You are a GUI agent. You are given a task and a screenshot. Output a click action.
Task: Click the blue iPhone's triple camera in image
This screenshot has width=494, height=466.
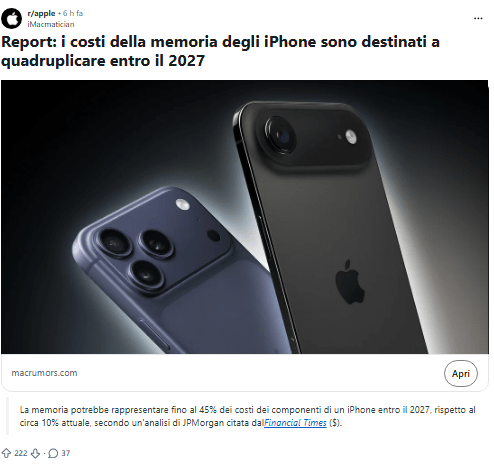[137, 257]
